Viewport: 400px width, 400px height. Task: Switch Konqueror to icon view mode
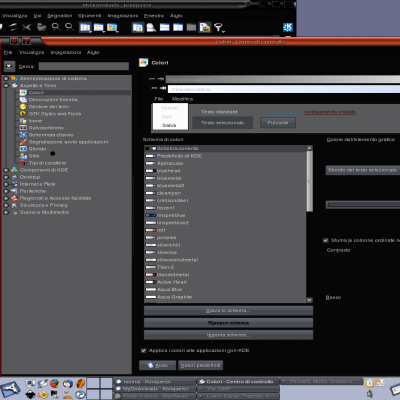pos(85,27)
